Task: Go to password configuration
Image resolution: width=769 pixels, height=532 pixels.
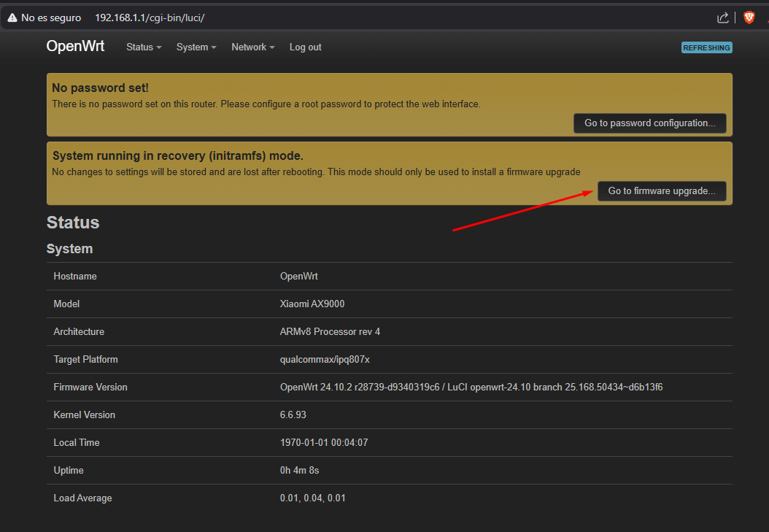Action: 649,123
